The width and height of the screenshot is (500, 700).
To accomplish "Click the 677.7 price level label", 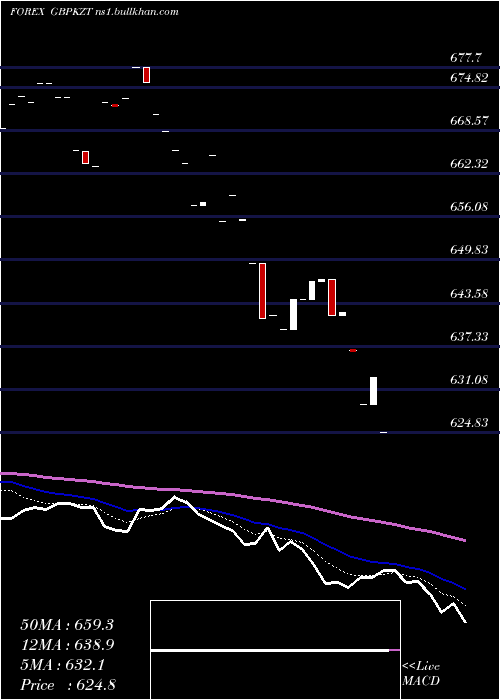I will 466,58.
